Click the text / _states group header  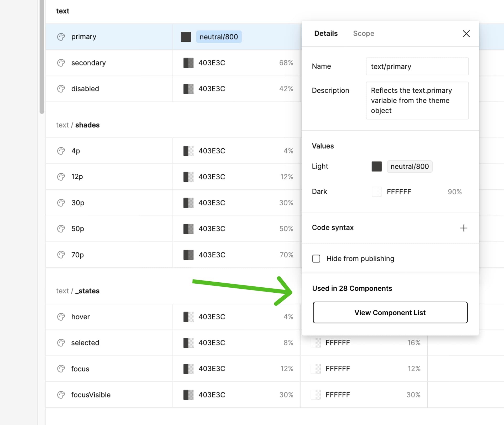point(78,291)
